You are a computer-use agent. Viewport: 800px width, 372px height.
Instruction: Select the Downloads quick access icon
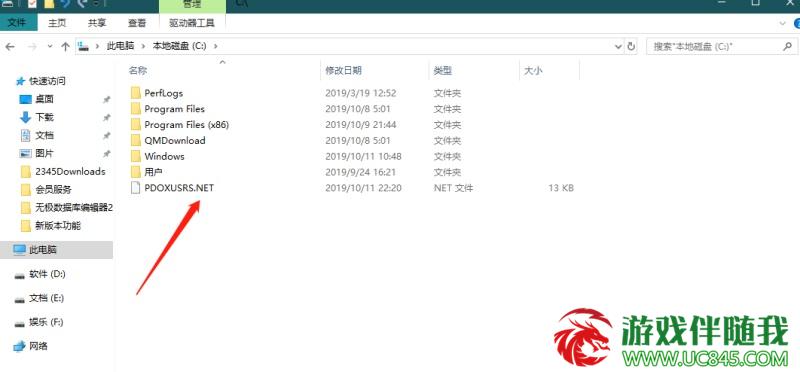click(x=26, y=117)
